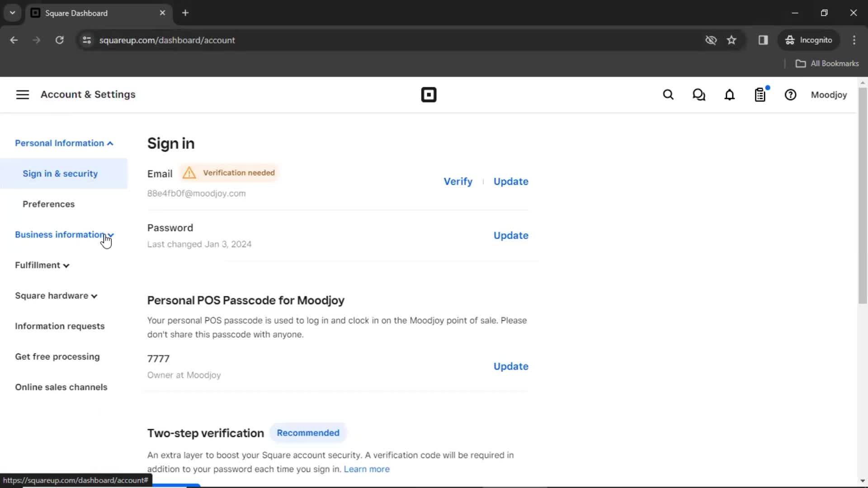868x488 pixels.
Task: Open the orders/clipboard icon
Action: (760, 95)
